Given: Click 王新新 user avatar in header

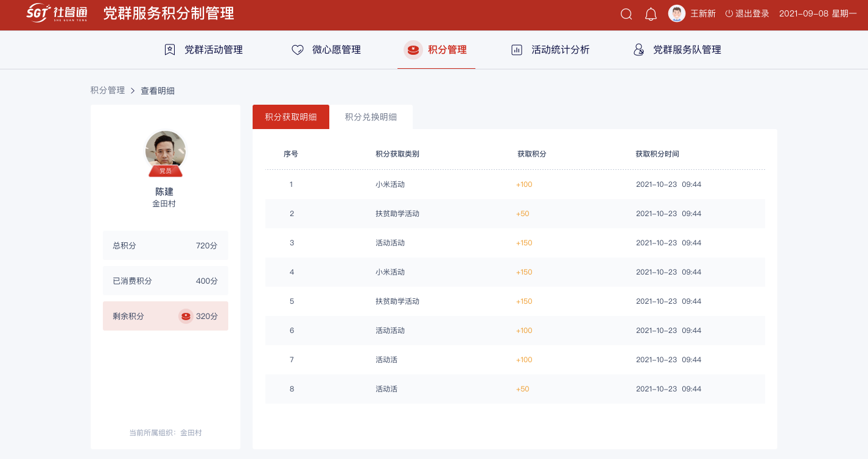Looking at the screenshot, I should 677,13.
